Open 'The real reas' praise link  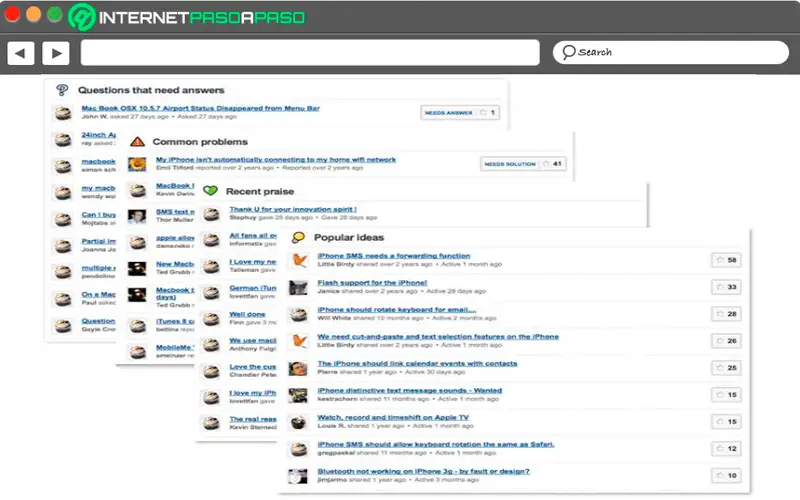click(253, 419)
